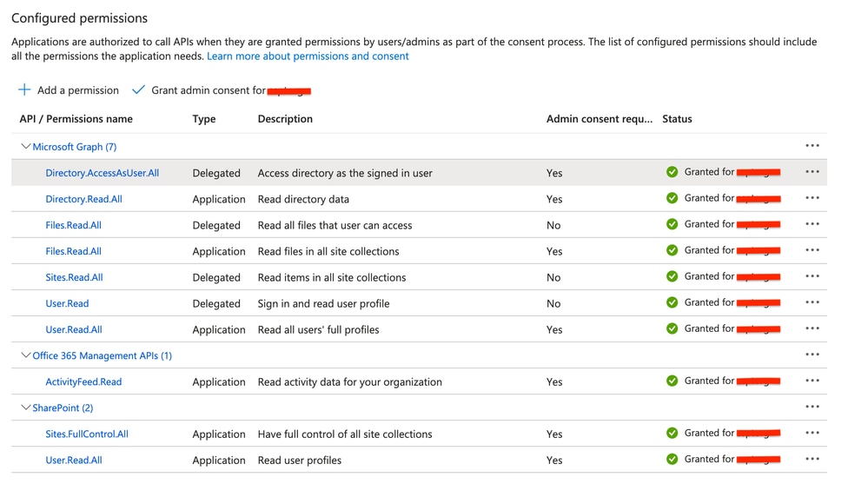The image size is (868, 484).
Task: Open ellipsis menu for Directory.AccessAsUser.All row
Action: pyautogui.click(x=812, y=172)
